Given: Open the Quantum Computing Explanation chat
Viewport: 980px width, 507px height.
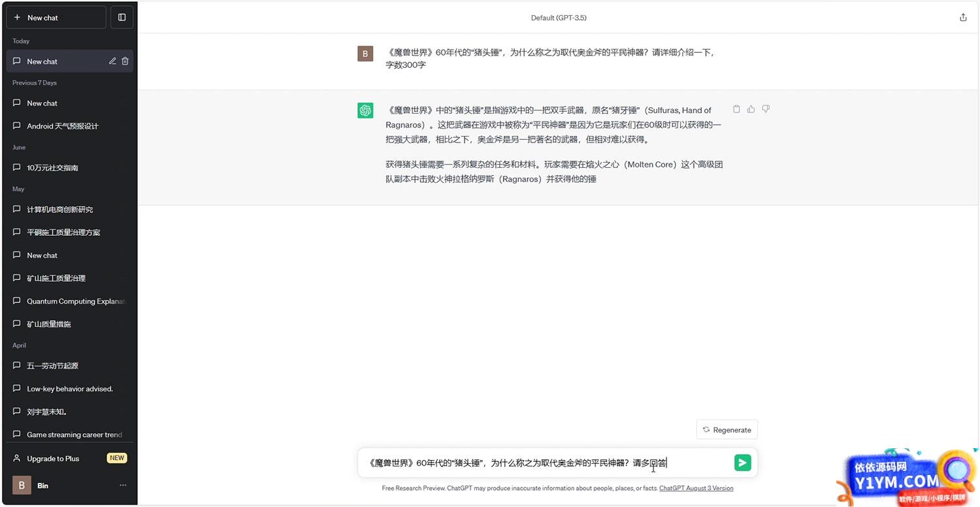Looking at the screenshot, I should click(70, 301).
